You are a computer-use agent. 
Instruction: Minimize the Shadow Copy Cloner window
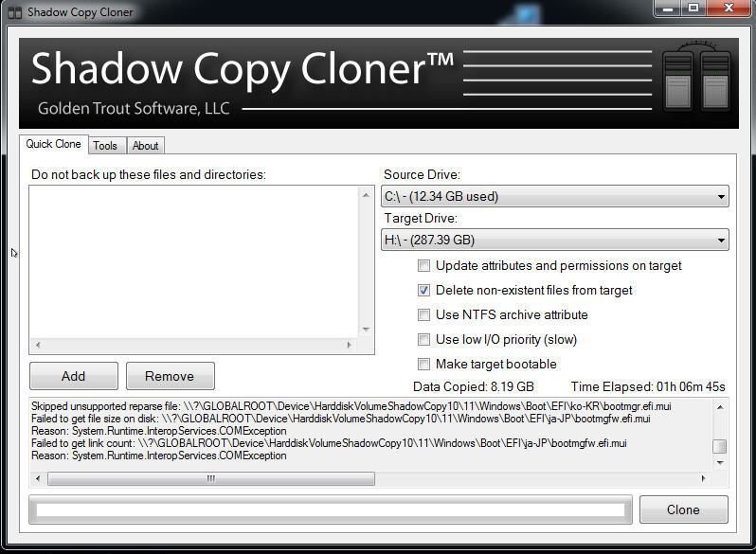pyautogui.click(x=668, y=9)
